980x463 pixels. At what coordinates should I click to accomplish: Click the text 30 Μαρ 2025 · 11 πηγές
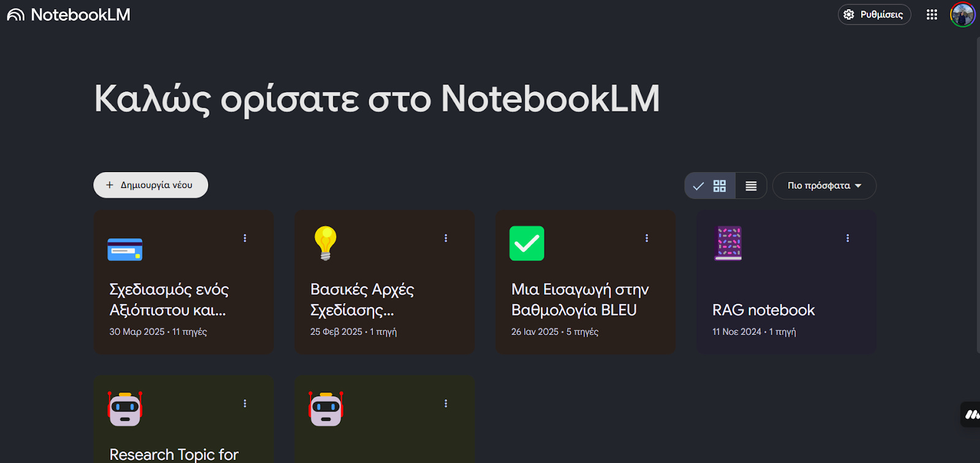pos(158,332)
